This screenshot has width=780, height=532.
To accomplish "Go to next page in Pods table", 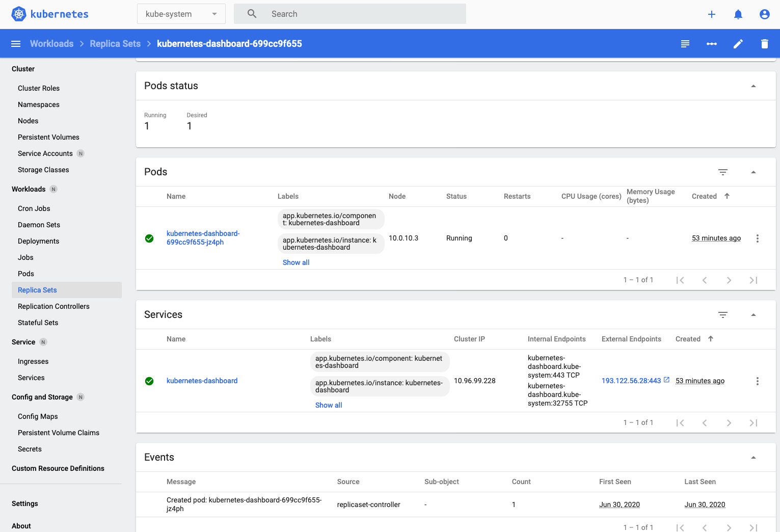I will click(729, 280).
